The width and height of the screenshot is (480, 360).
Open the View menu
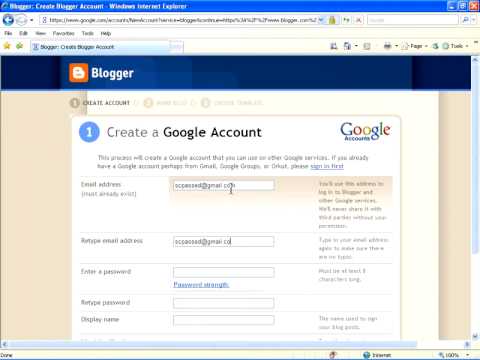(40, 33)
